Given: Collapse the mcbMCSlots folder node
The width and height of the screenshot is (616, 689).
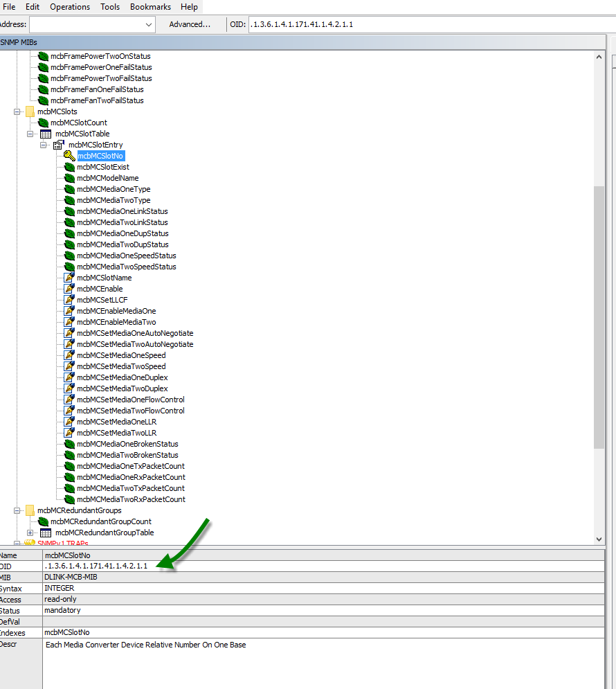Looking at the screenshot, I should pyautogui.click(x=17, y=111).
